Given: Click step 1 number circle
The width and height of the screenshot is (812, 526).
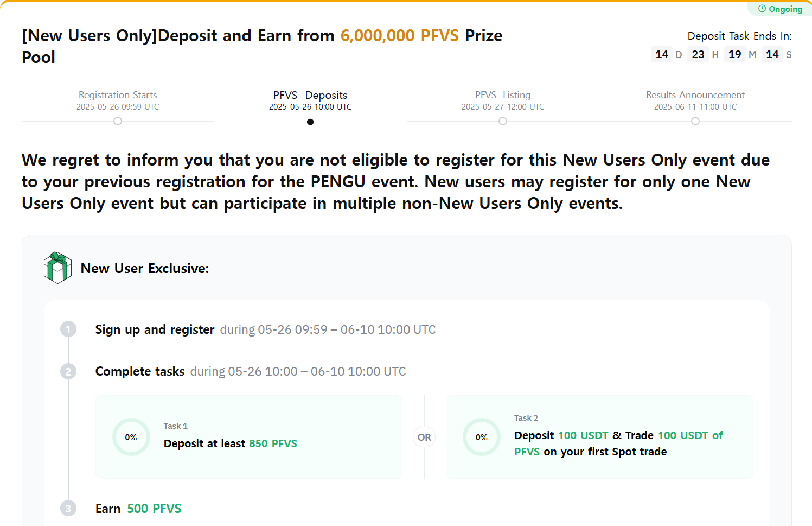Looking at the screenshot, I should coord(68,329).
